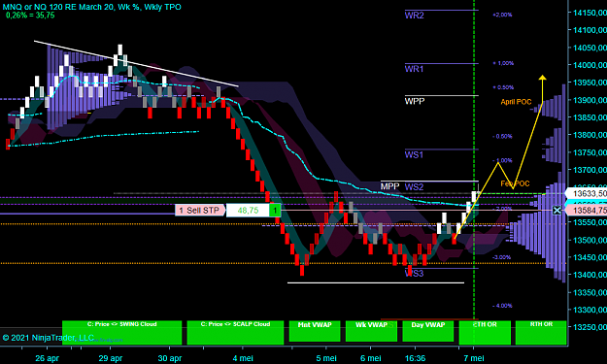Image resolution: width=607 pixels, height=364 pixels.
Task: Click the green order quantity '1' box
Action: (275, 211)
